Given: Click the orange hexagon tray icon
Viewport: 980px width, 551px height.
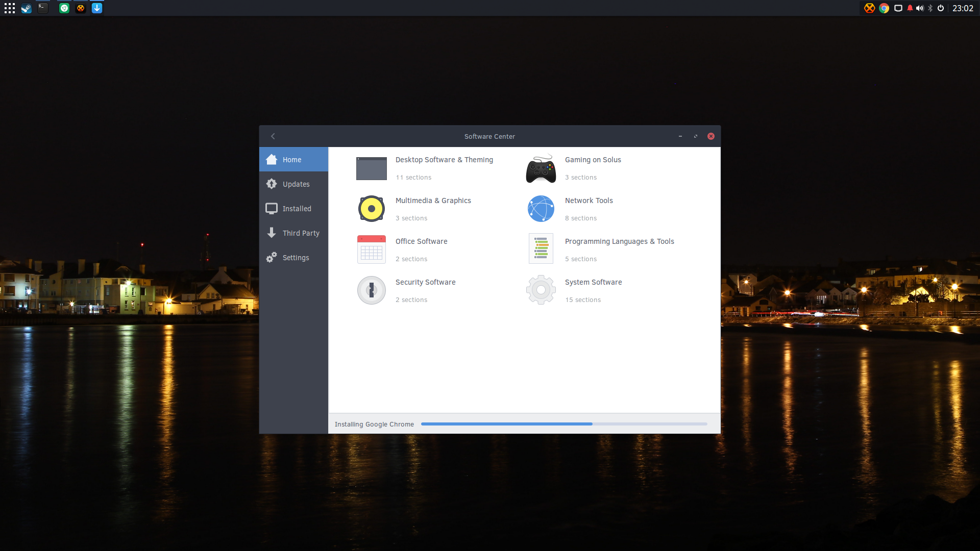Looking at the screenshot, I should (x=869, y=8).
